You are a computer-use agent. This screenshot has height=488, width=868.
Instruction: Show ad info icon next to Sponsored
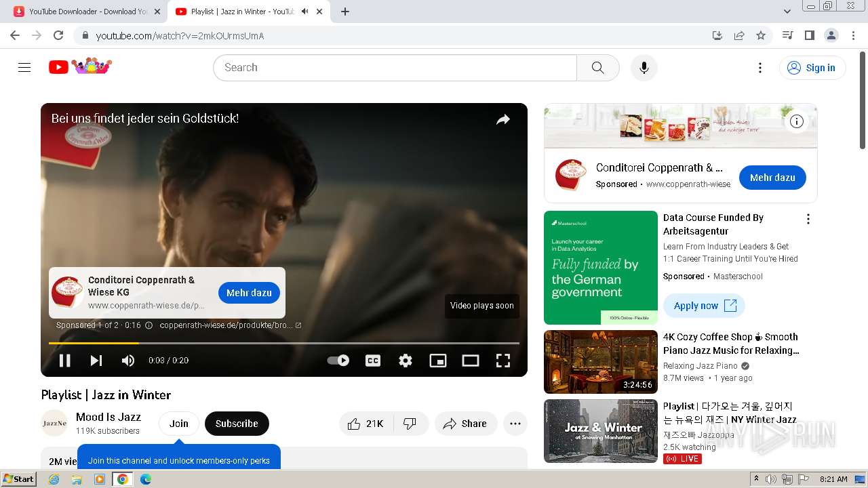coord(149,325)
